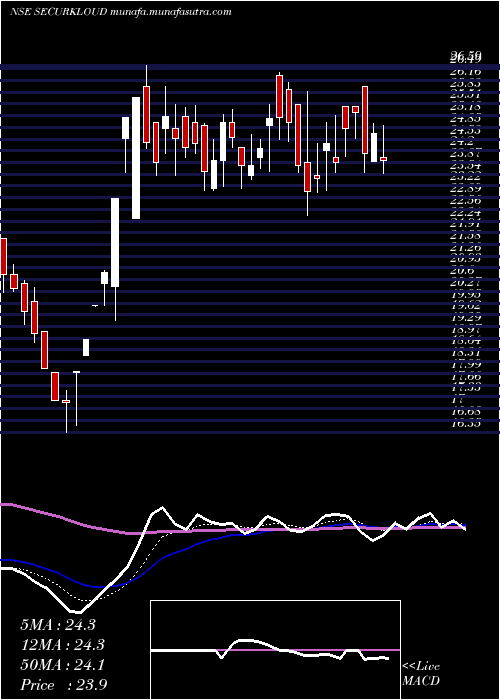Screen dimensions: 500x700
Task: Select the '50MA : 24.1' reading
Action: [x=62, y=665]
